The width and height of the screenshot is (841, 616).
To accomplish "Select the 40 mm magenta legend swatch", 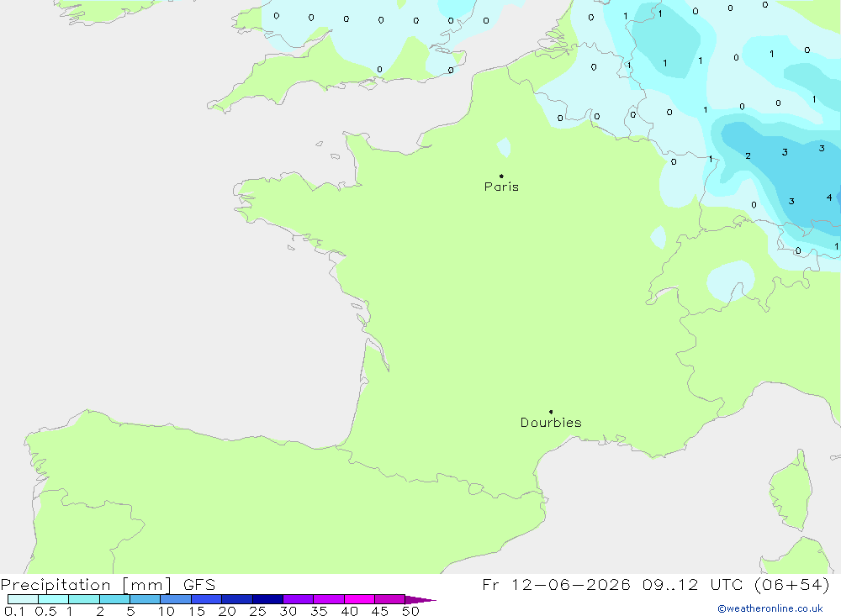I will (x=359, y=599).
